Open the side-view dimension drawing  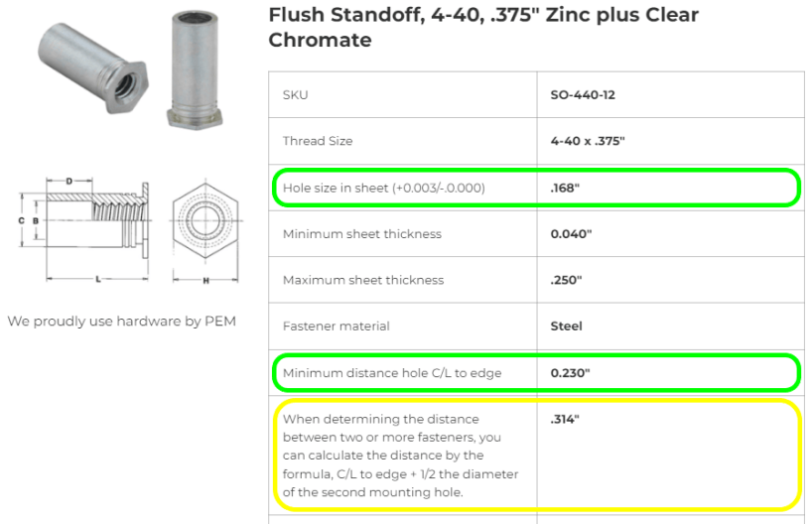pos(84,230)
